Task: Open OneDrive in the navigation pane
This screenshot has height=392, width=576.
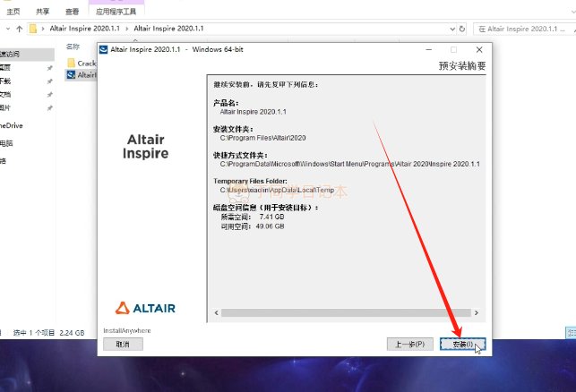Action: pos(12,125)
